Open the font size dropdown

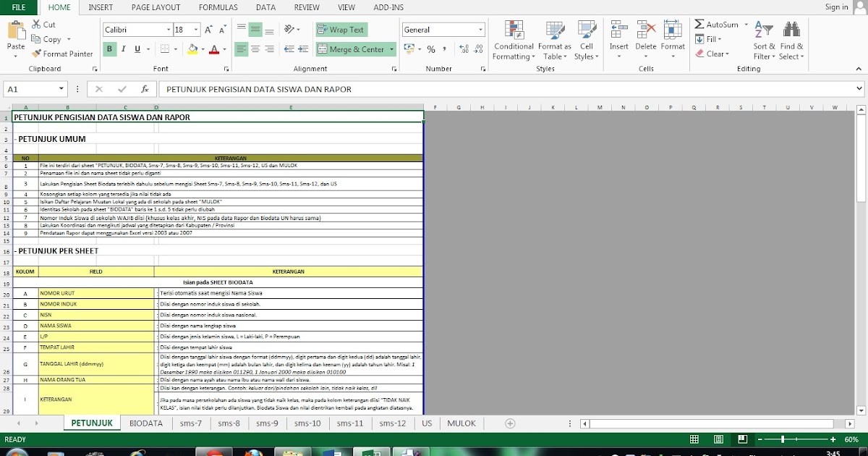(197, 30)
